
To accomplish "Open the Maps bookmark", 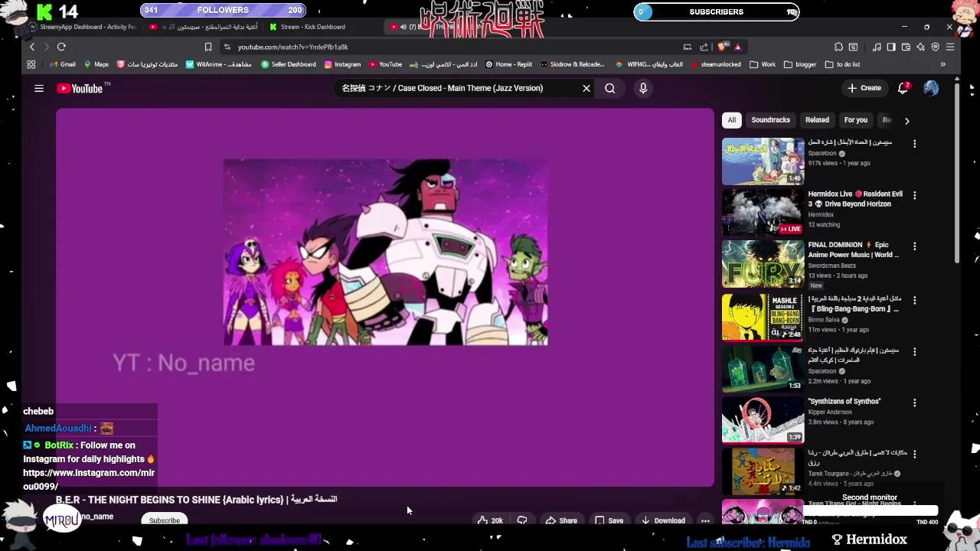I will point(96,65).
